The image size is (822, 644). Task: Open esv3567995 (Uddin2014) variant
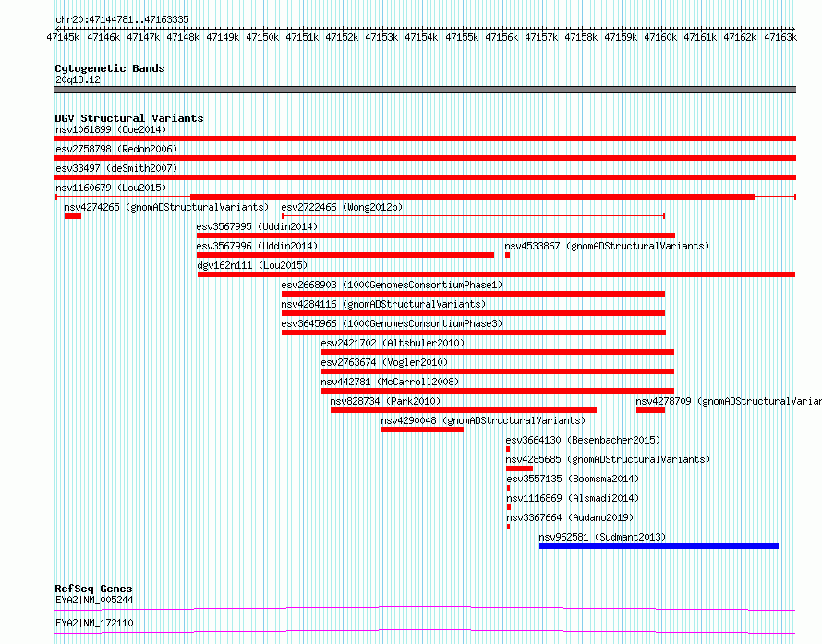[x=257, y=226]
